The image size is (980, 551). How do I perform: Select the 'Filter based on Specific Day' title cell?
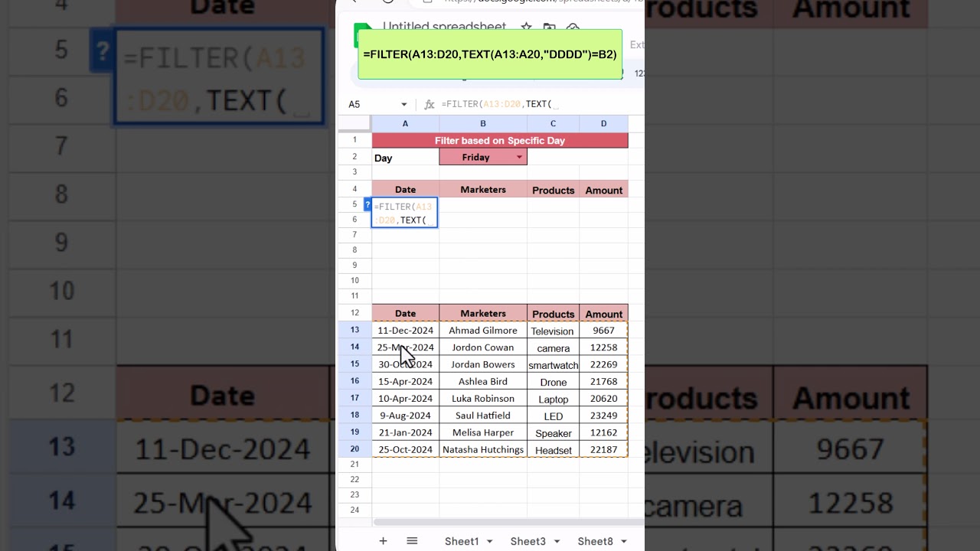[x=500, y=140]
